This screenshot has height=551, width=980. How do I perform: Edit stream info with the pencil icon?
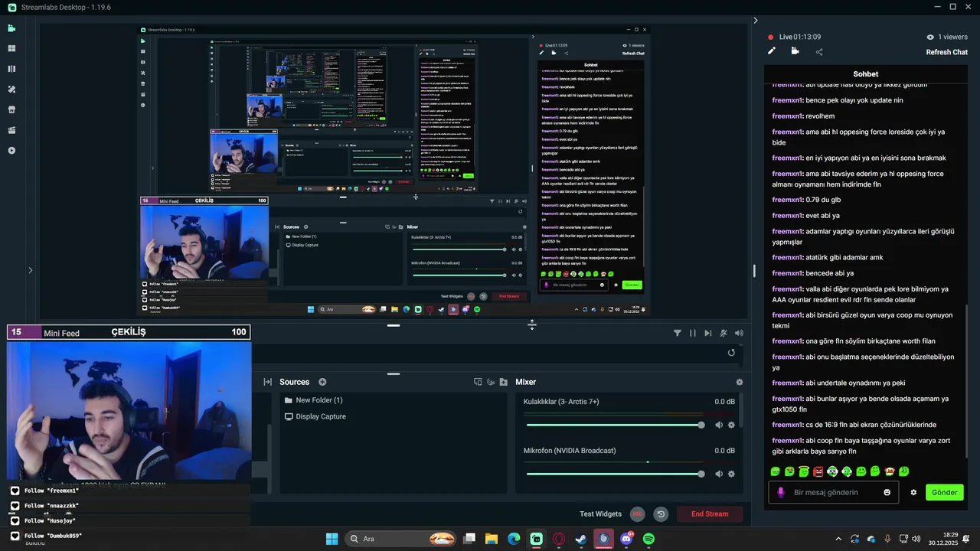point(772,51)
